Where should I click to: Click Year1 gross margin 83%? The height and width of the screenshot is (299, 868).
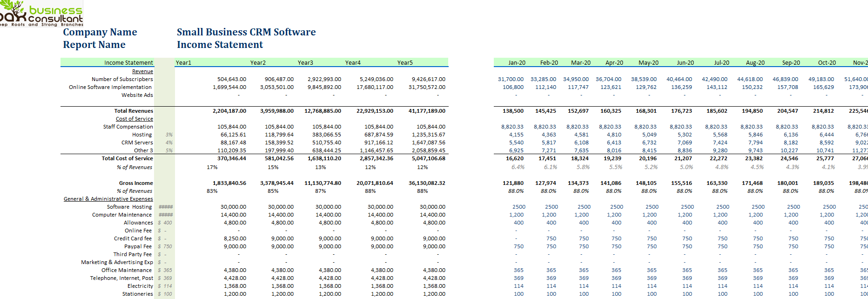pyautogui.click(x=212, y=191)
